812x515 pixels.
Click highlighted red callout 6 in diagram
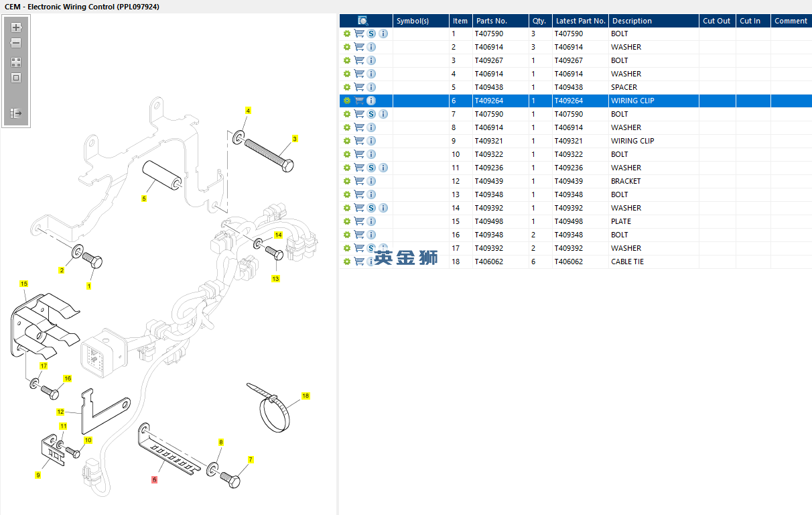[x=154, y=479]
